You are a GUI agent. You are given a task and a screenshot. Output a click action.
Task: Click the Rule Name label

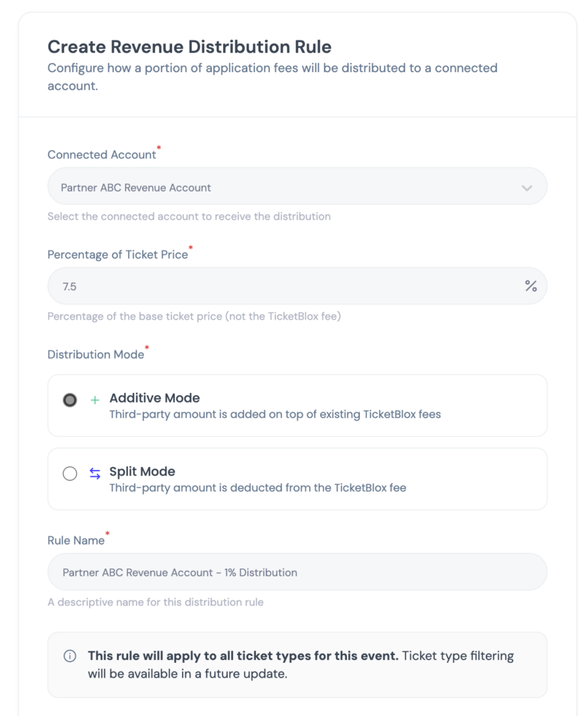point(76,540)
